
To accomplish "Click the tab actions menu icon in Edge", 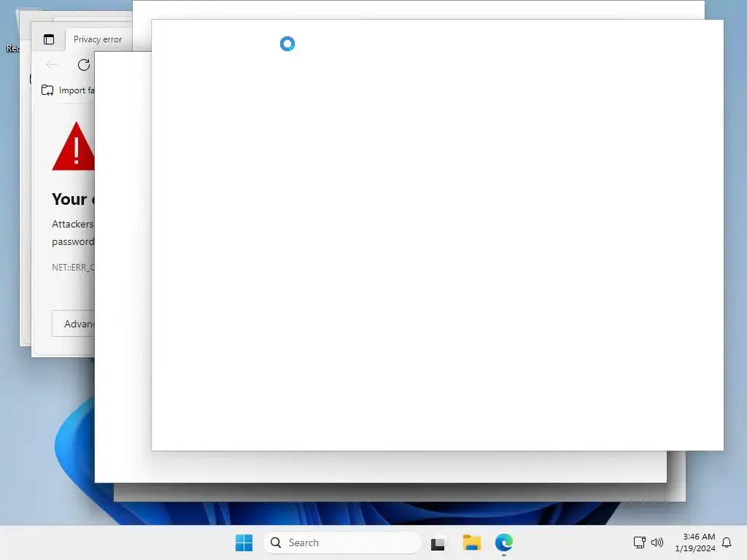I will pos(49,39).
